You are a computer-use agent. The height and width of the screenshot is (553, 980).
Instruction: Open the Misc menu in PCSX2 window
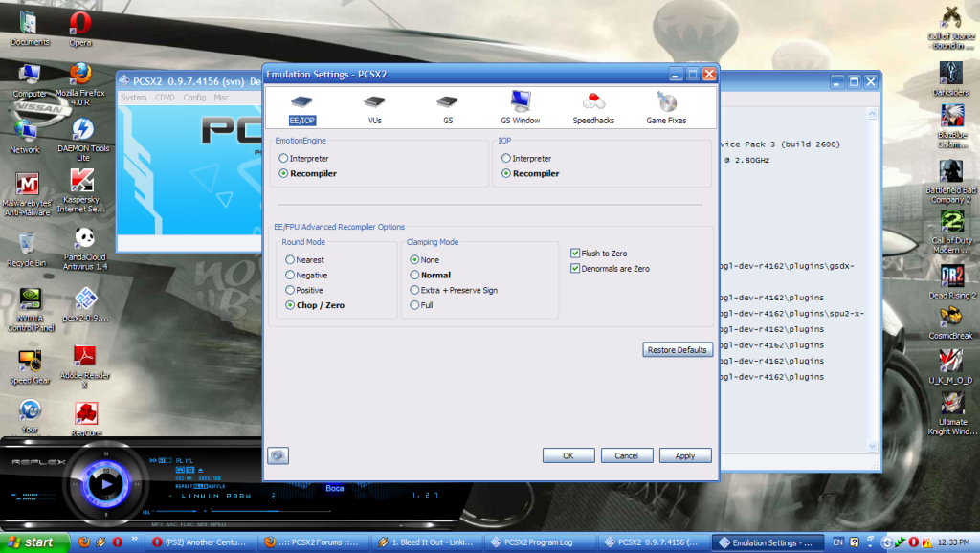point(221,98)
